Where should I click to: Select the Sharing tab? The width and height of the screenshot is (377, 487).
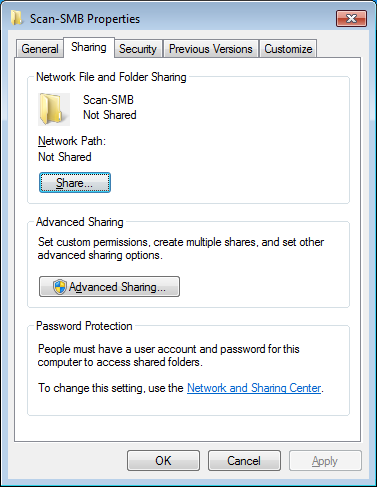[x=89, y=47]
